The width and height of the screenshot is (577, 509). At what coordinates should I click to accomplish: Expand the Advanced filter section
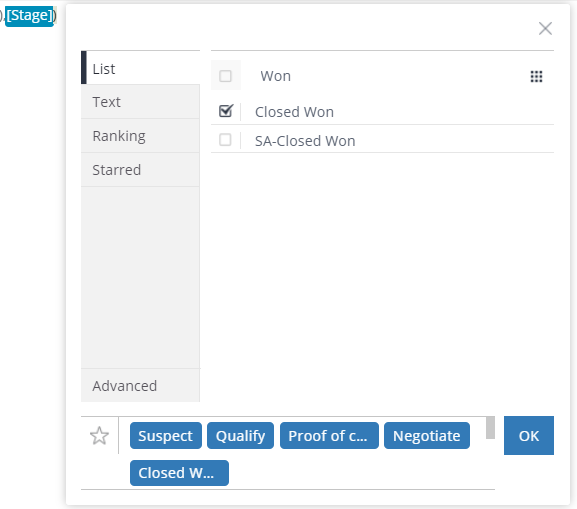tap(140, 386)
